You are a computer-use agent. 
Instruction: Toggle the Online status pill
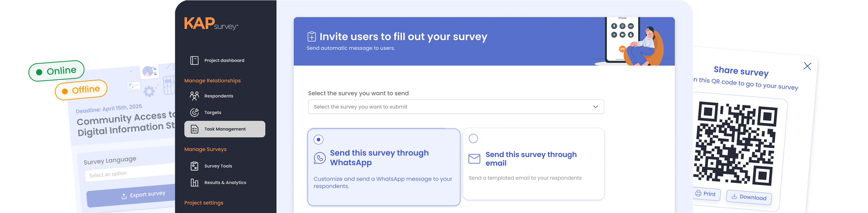coord(56,71)
